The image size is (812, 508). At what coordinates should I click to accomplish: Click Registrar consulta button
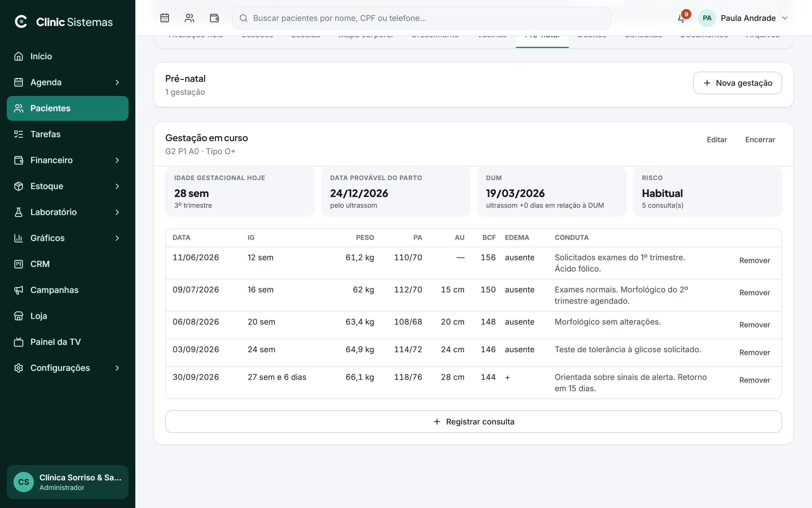pyautogui.click(x=473, y=422)
